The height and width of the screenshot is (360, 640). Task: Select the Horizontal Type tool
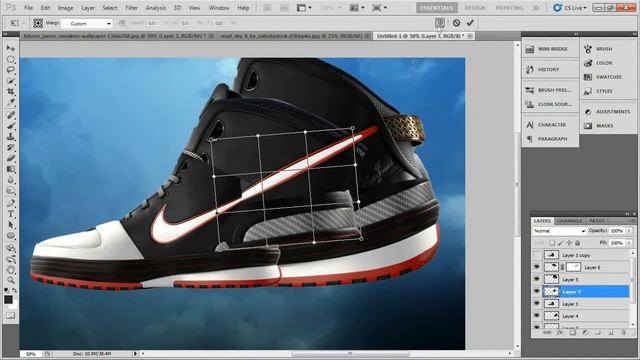pos(11,214)
